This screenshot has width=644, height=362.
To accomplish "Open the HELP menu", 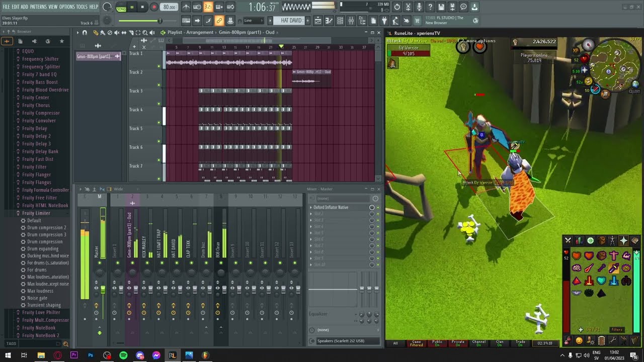I will [94, 7].
